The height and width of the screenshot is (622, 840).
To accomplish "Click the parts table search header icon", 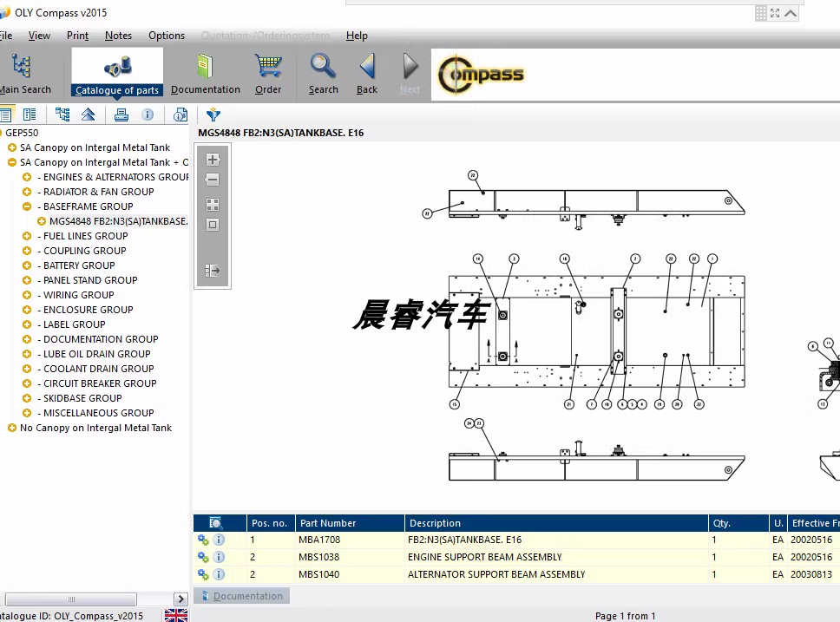I will (x=215, y=523).
